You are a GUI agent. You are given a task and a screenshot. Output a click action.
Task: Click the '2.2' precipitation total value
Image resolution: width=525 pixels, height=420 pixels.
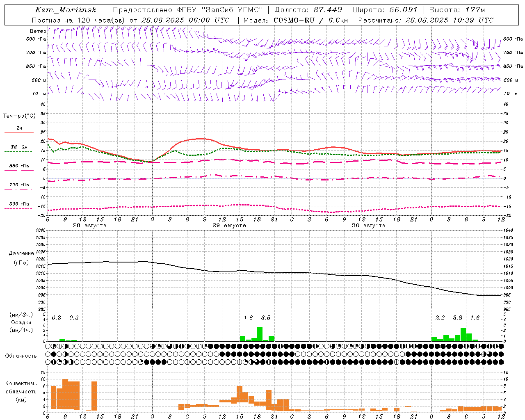click(x=440, y=318)
